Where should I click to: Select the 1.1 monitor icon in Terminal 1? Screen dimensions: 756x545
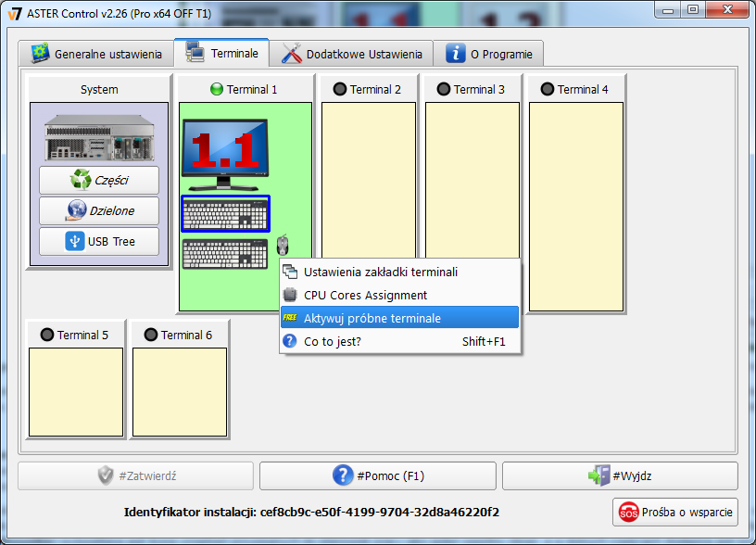225,155
